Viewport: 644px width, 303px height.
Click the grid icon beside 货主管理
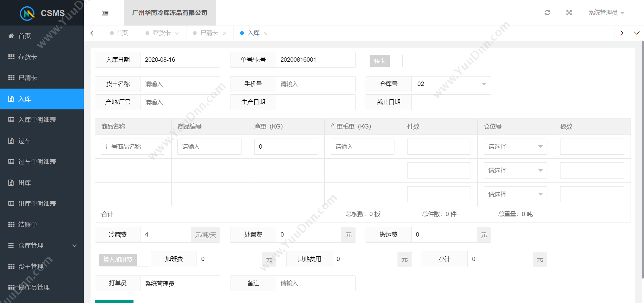coord(11,266)
